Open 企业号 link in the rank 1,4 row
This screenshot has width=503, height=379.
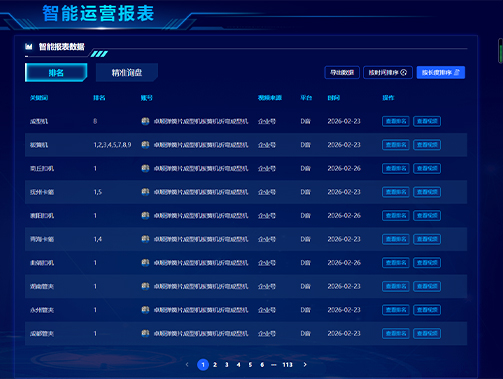tap(267, 239)
